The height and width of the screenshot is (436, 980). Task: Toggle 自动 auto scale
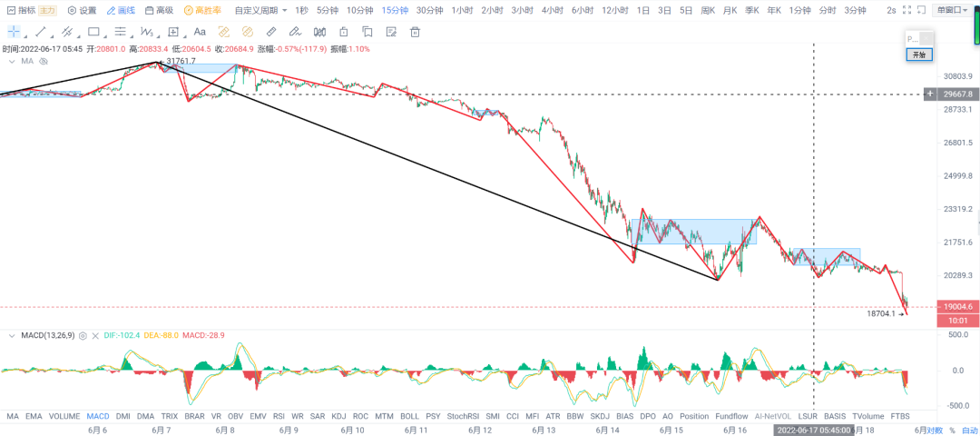click(969, 431)
